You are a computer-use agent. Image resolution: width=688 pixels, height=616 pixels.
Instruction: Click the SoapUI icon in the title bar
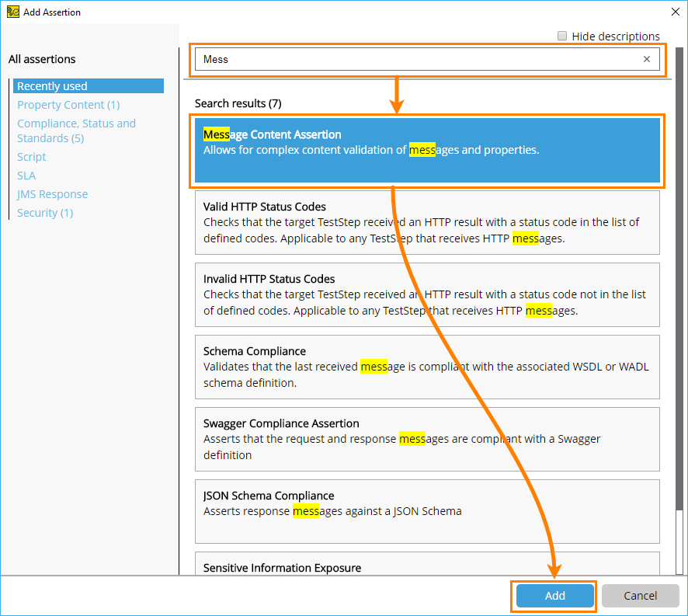click(13, 12)
